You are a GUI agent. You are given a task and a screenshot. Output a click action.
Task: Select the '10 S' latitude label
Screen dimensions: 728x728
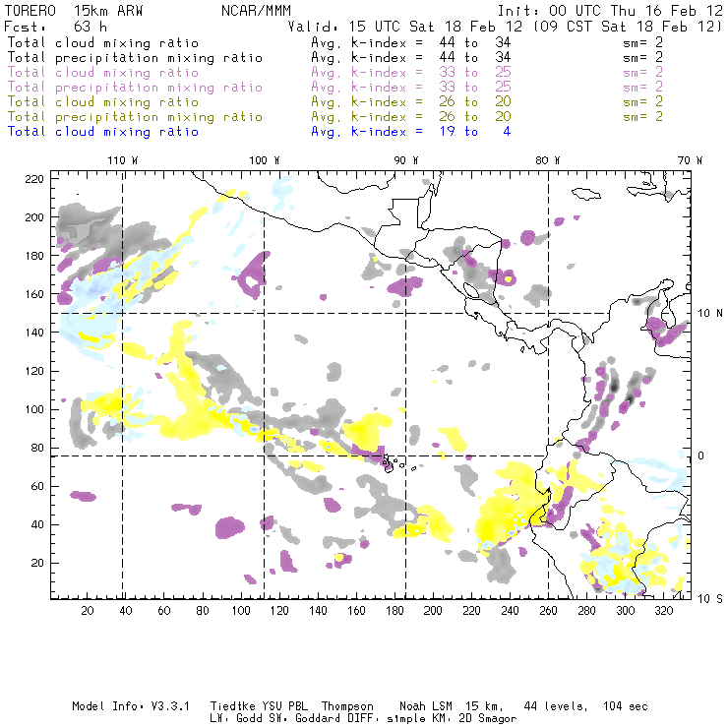pos(710,599)
